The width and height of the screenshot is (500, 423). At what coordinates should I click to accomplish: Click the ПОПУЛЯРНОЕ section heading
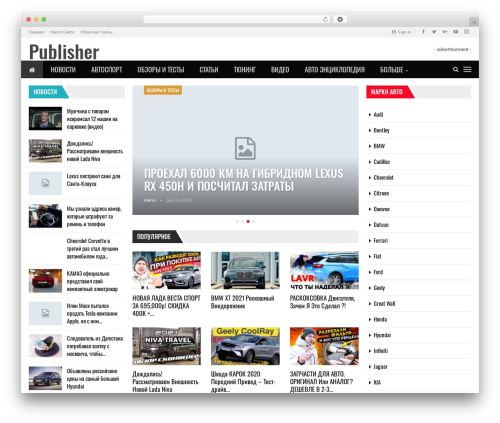(154, 236)
